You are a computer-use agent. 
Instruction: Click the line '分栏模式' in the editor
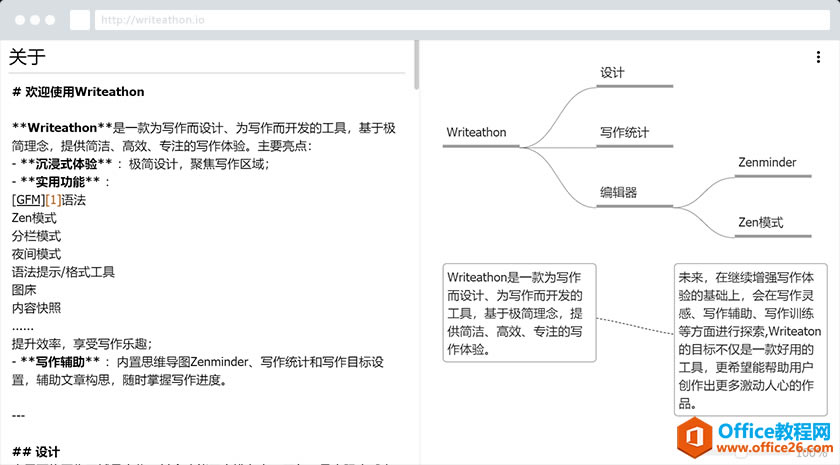point(36,236)
